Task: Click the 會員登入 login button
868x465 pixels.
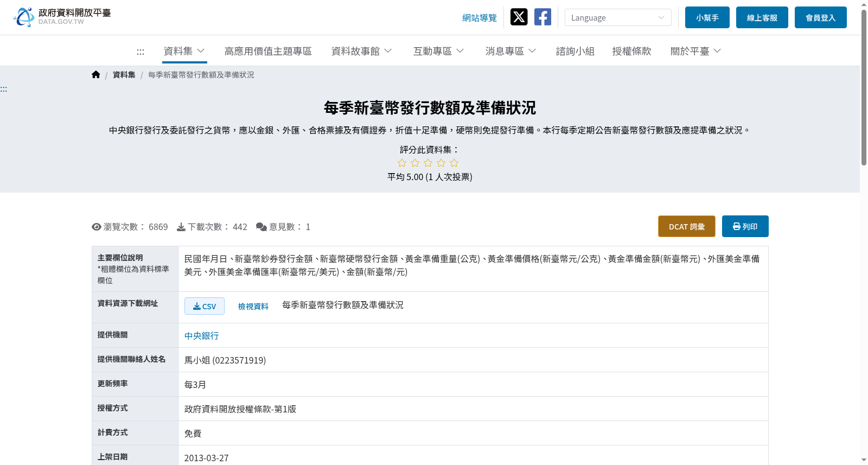Action: (821, 17)
